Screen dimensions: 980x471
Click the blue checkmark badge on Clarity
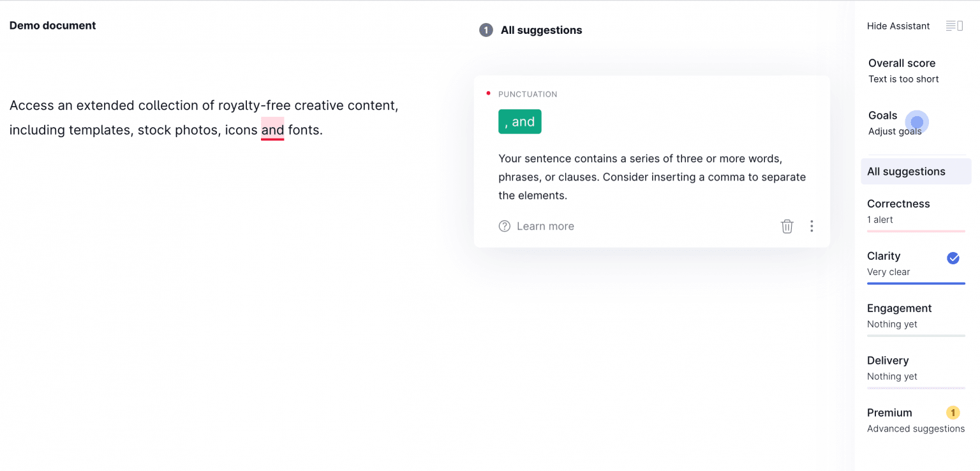pyautogui.click(x=953, y=258)
